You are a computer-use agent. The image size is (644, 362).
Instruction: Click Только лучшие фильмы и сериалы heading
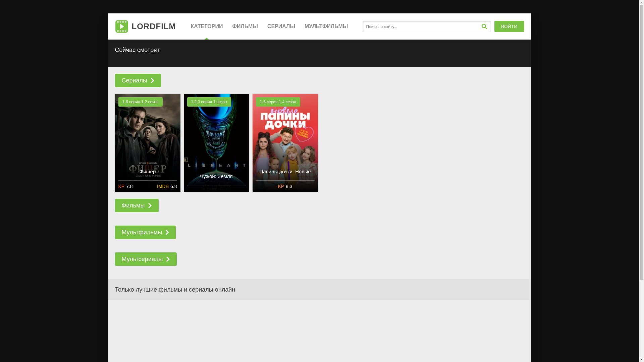pos(175,290)
